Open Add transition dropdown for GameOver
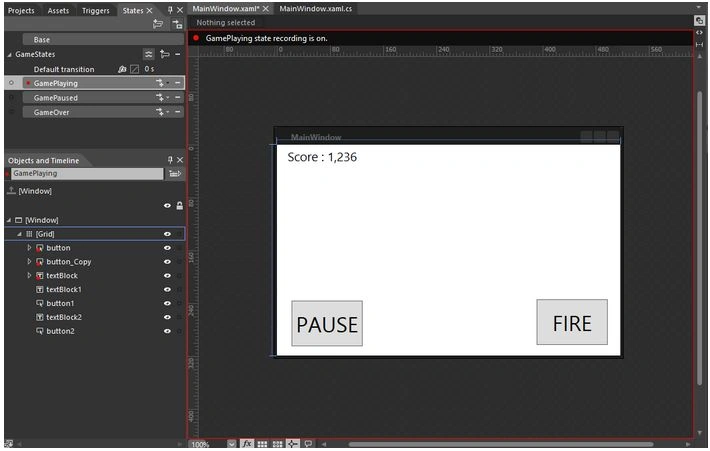This screenshot has width=710, height=451. pyautogui.click(x=163, y=112)
